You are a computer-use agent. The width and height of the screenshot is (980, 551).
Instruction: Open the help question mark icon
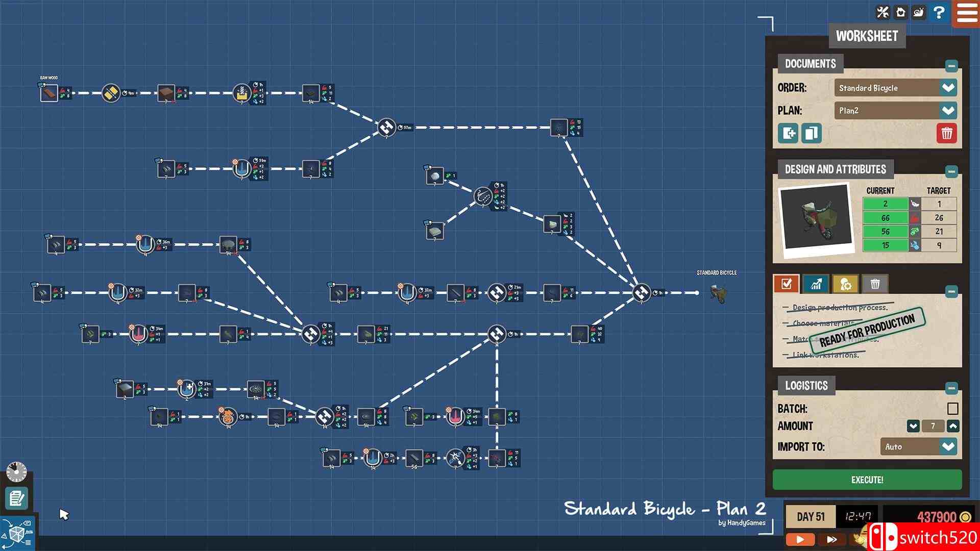pos(939,12)
